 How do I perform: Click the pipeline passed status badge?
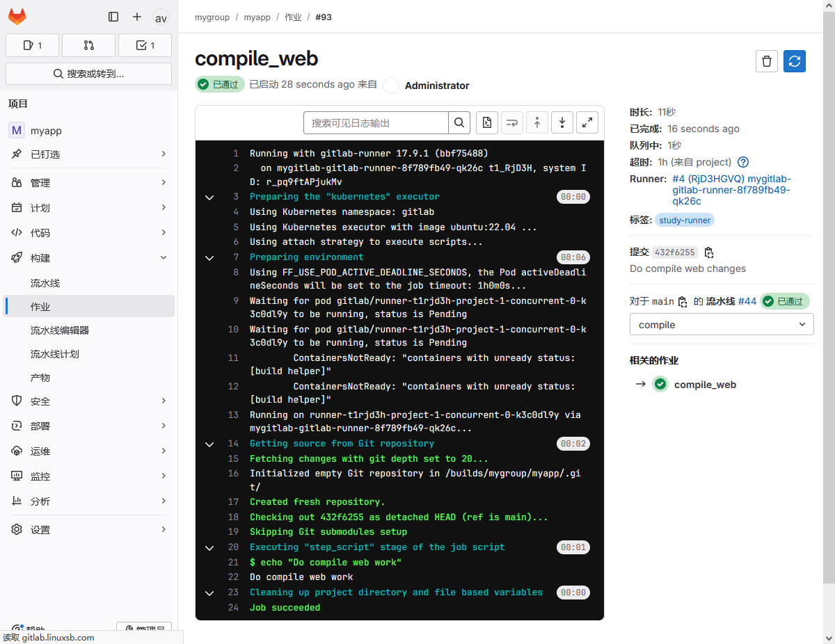coord(784,301)
